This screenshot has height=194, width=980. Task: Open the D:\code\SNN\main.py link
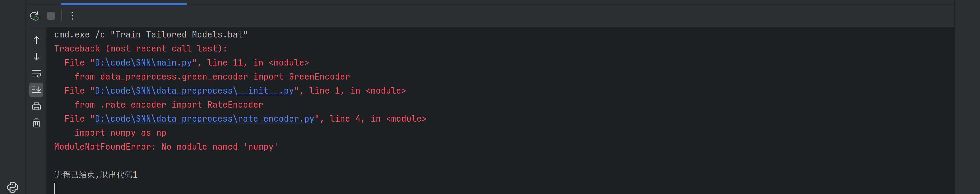(143, 63)
